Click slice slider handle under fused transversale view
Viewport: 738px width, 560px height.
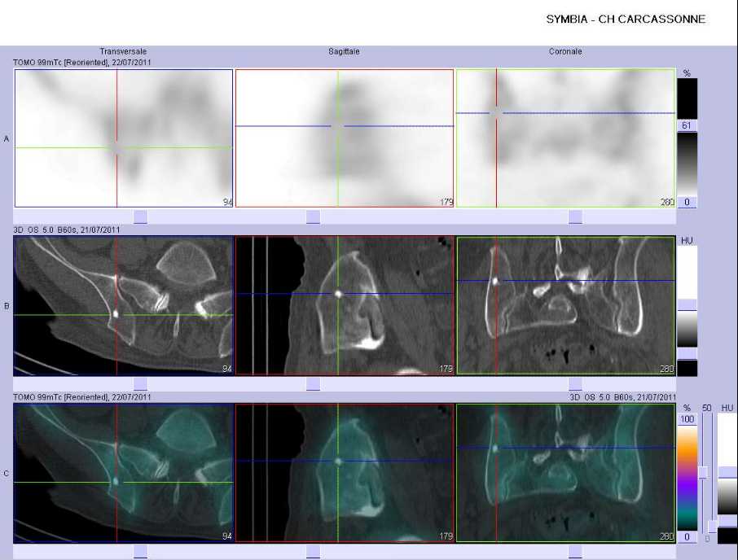(x=140, y=552)
